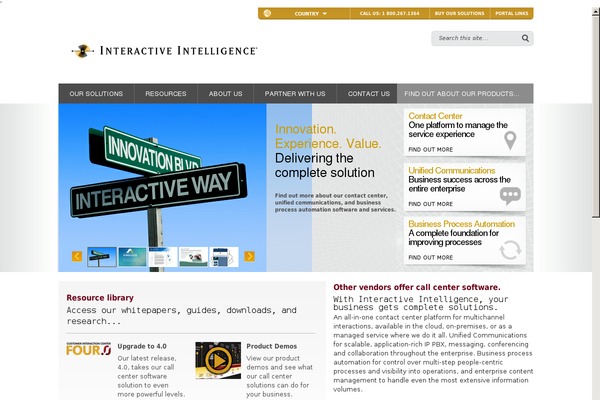This screenshot has width=600, height=400.
Task: Click the FOUR.0 logo image
Action: pyautogui.click(x=88, y=349)
